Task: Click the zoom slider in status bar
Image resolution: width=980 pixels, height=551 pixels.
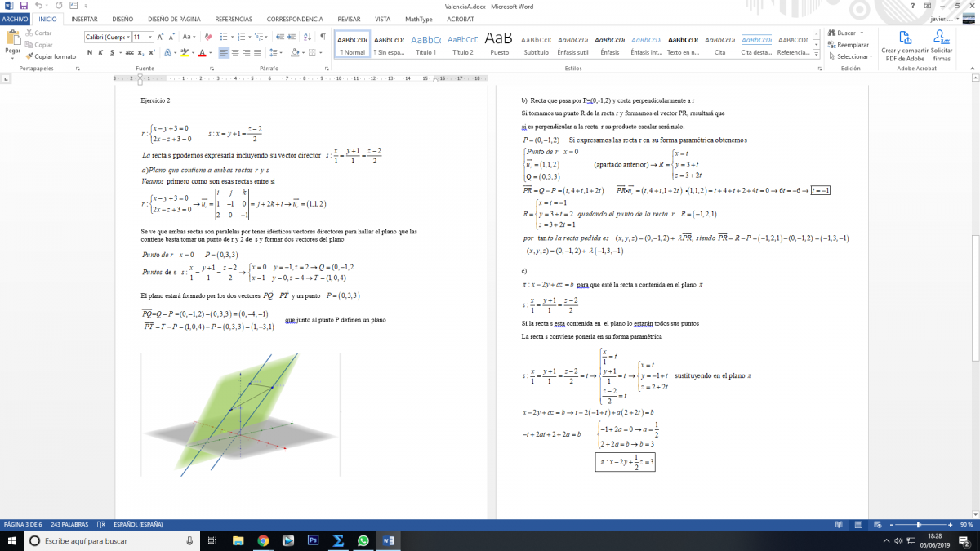Action: [x=920, y=524]
